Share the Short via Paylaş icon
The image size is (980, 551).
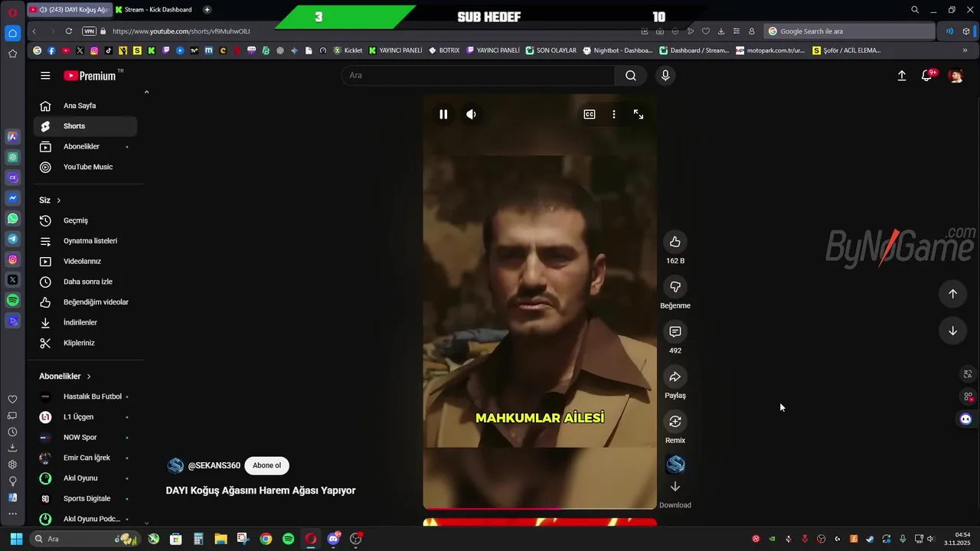click(x=675, y=377)
